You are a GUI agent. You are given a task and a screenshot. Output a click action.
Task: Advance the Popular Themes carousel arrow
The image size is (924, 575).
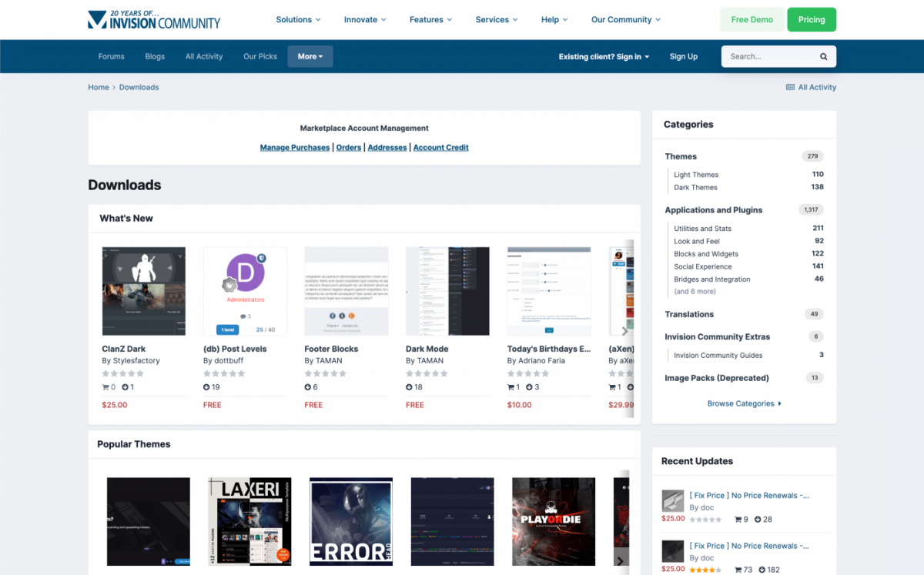tap(621, 562)
